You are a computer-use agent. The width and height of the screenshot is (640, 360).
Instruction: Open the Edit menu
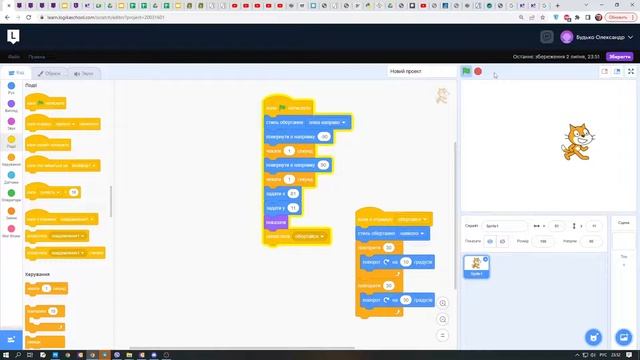[x=37, y=57]
